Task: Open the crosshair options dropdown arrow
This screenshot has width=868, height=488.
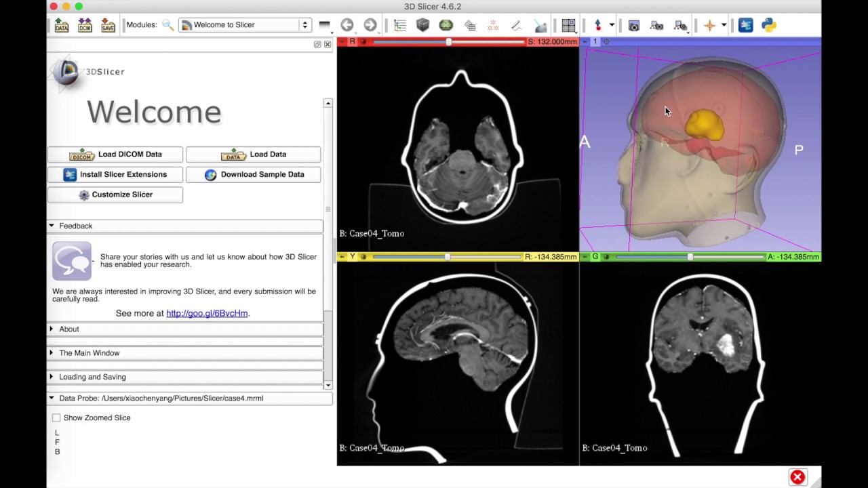Action: 724,25
